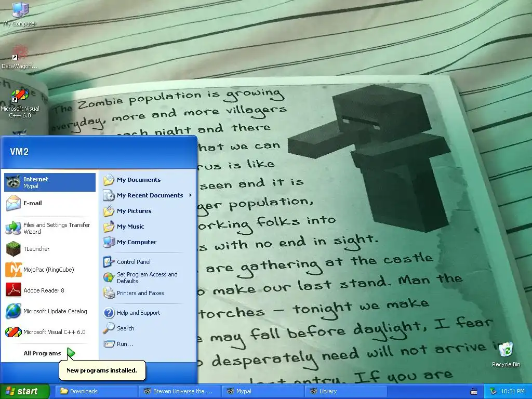Switch to Downloads taskbar button
This screenshot has width=532, height=399.
[x=97, y=392]
